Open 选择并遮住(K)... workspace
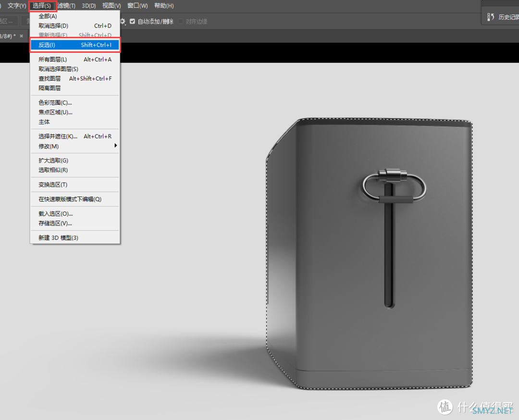Image resolution: width=519 pixels, height=420 pixels. click(x=75, y=136)
